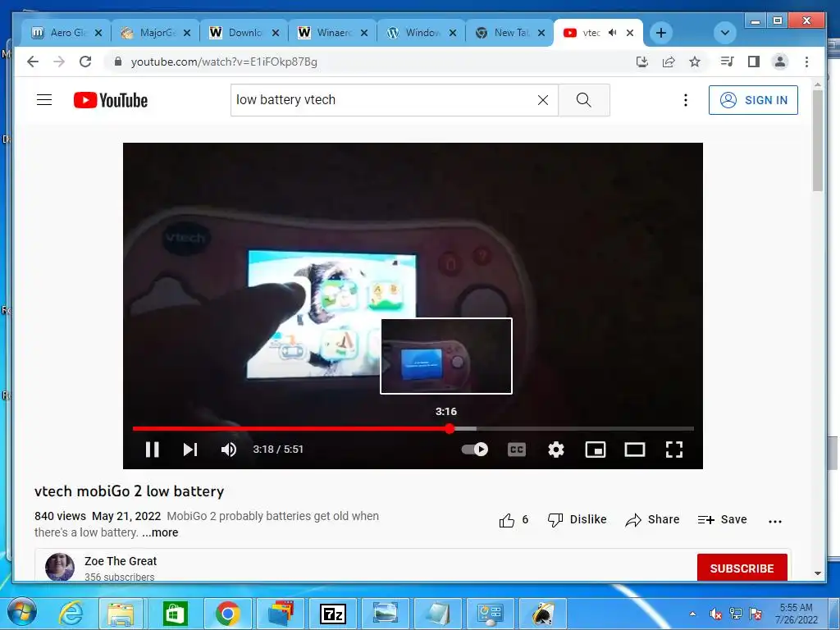Clear the search query text
The image size is (840, 630).
coord(543,99)
